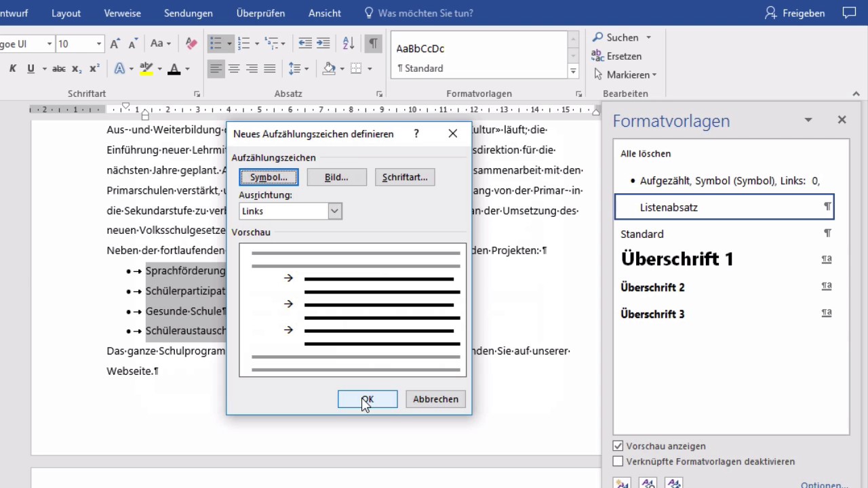Click the Suchen magnifier search button
The height and width of the screenshot is (488, 868).
pos(616,37)
